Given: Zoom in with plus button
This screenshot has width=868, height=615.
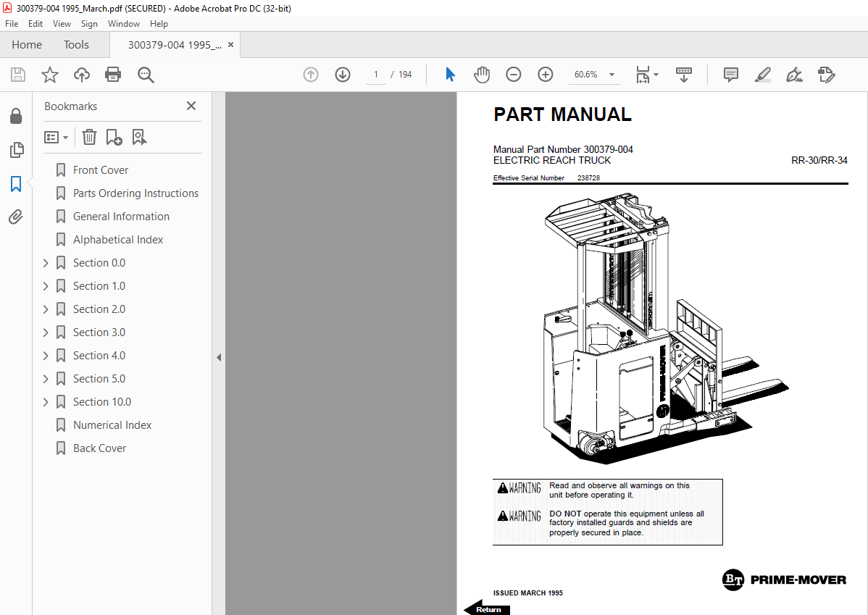Looking at the screenshot, I should pyautogui.click(x=546, y=75).
